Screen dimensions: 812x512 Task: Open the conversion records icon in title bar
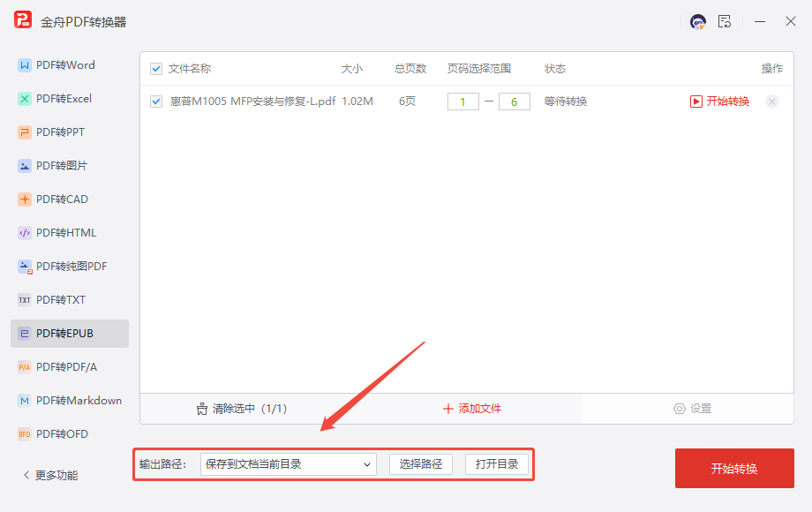tap(725, 21)
